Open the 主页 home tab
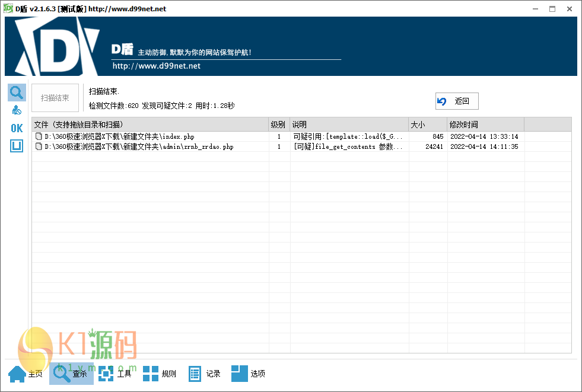The image size is (582, 392). 26,374
